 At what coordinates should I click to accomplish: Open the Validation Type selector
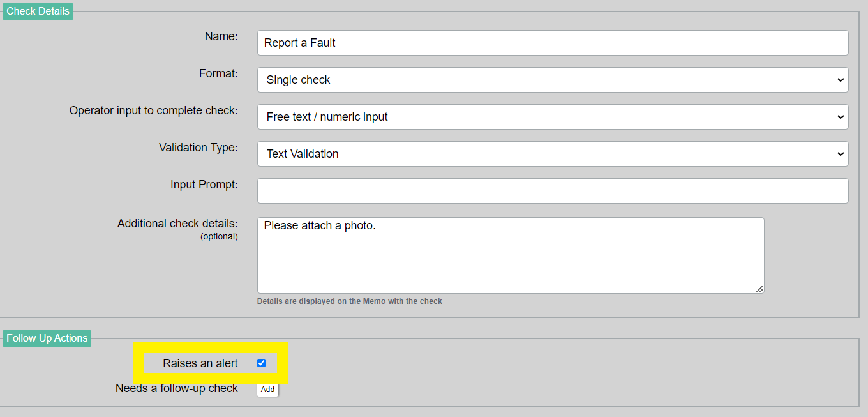point(553,153)
